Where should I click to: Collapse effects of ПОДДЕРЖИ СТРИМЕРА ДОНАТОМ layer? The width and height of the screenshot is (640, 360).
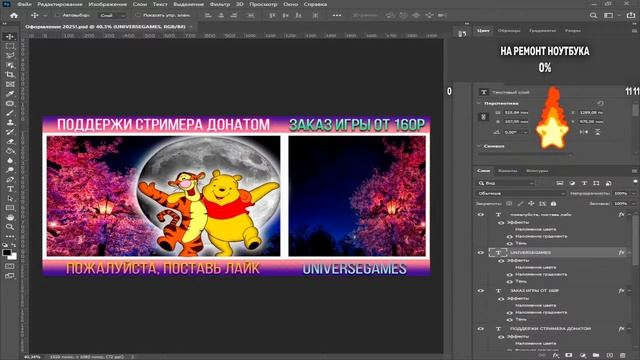(630, 329)
